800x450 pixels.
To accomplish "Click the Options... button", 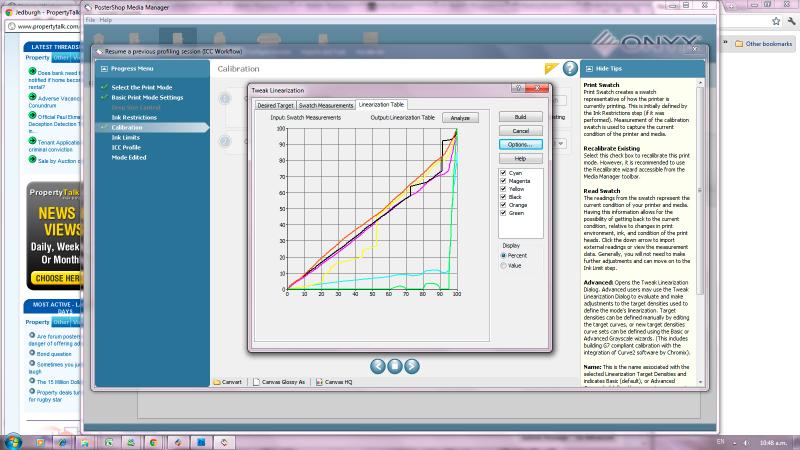I will [x=520, y=144].
